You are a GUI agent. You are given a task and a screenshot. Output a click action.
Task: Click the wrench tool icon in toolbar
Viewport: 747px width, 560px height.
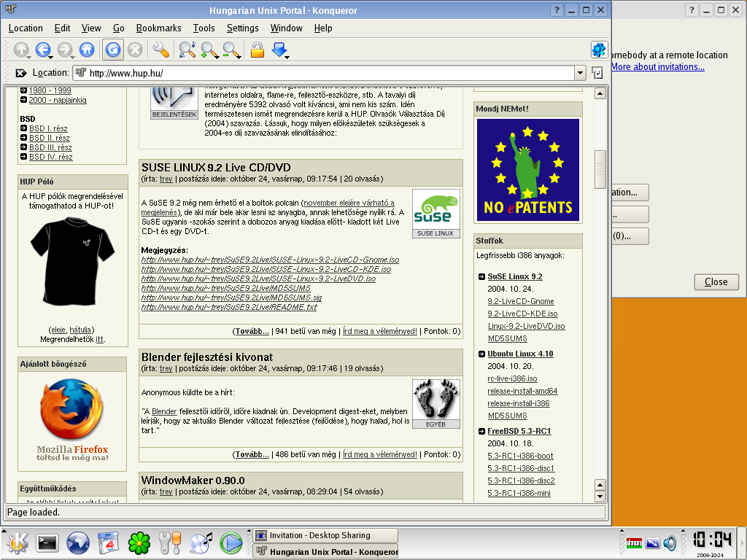click(x=161, y=50)
